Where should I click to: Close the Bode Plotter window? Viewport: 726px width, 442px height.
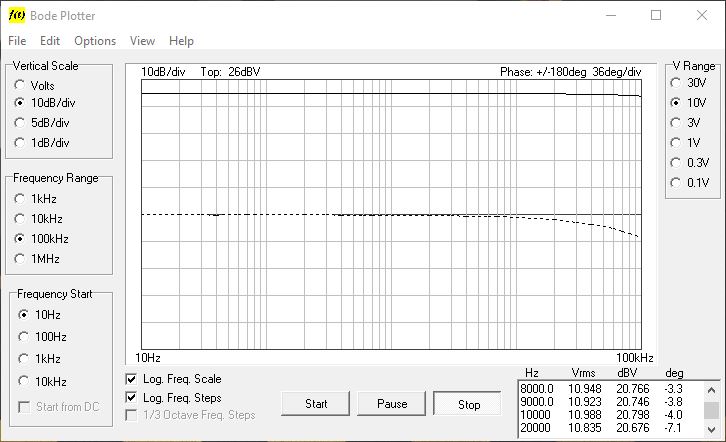pos(701,15)
